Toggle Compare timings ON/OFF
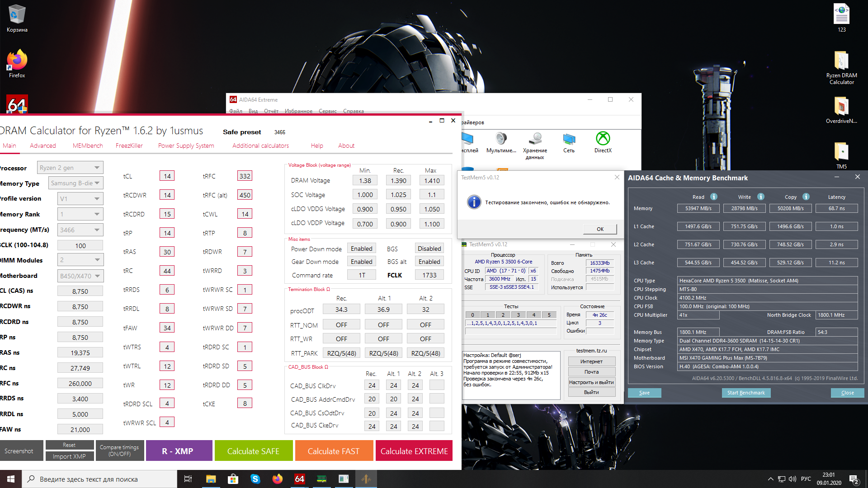The height and width of the screenshot is (488, 868). [x=119, y=450]
